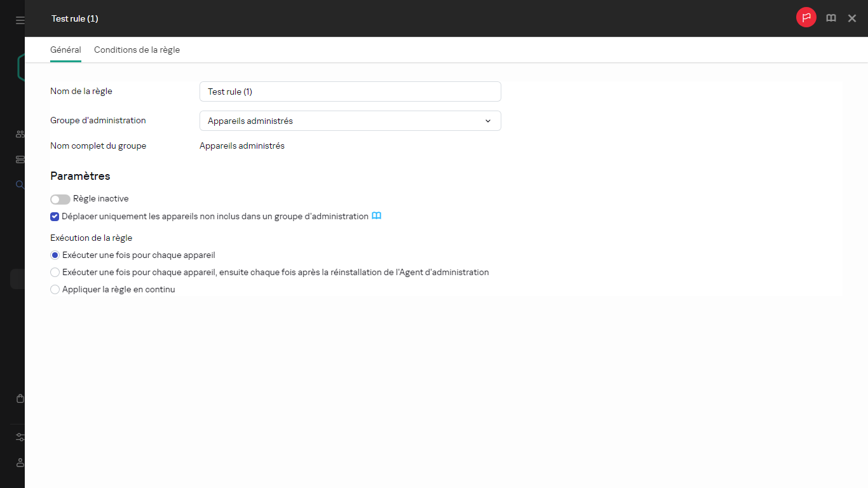Uncheck 'Déplacer uniquement les appareils non inclus'
The width and height of the screenshot is (868, 488).
[x=55, y=217]
